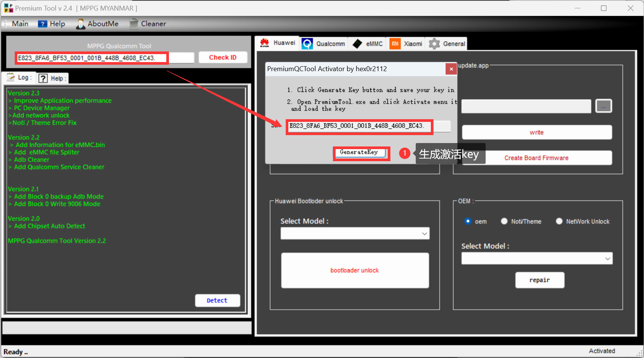Viewport: 644px width, 358px height.
Task: Click the General gear icon
Action: click(434, 44)
